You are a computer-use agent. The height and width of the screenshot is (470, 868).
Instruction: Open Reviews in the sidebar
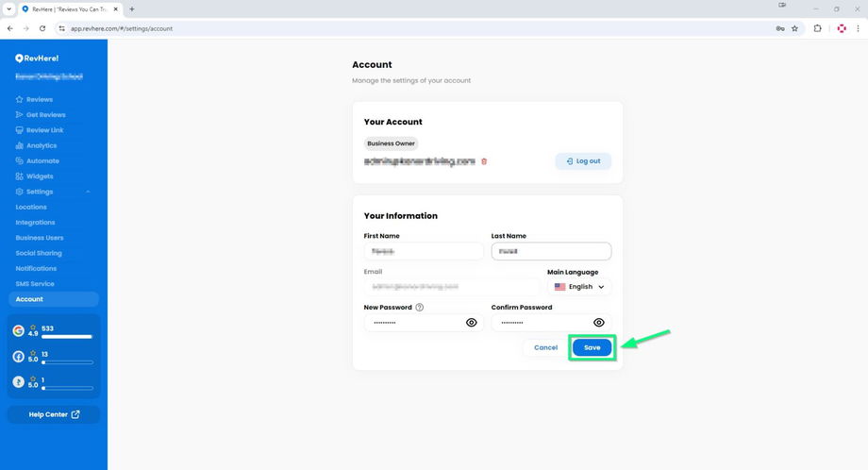coord(40,100)
